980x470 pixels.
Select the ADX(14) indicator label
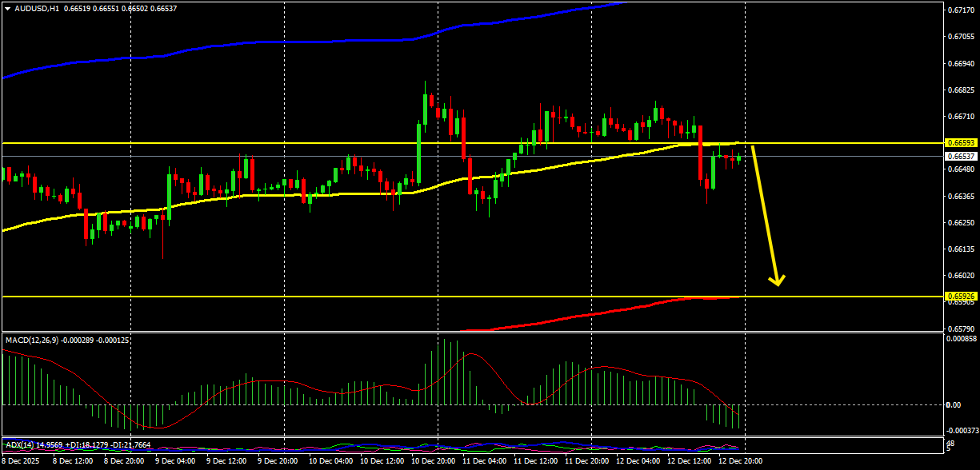pyautogui.click(x=21, y=444)
